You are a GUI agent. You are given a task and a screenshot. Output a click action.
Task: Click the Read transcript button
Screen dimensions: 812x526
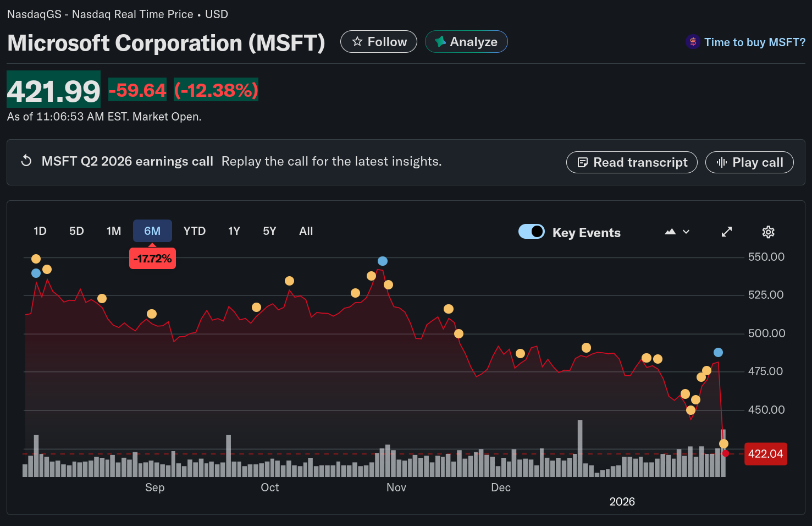(632, 162)
